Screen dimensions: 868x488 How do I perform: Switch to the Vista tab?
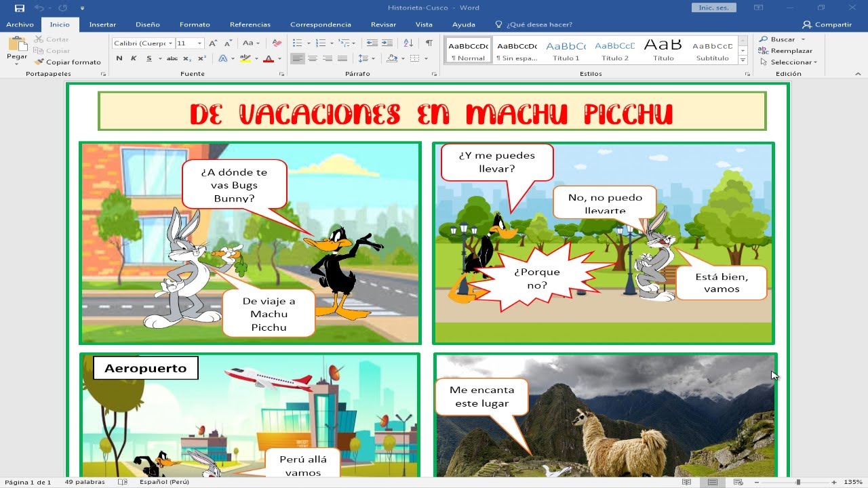coord(424,24)
